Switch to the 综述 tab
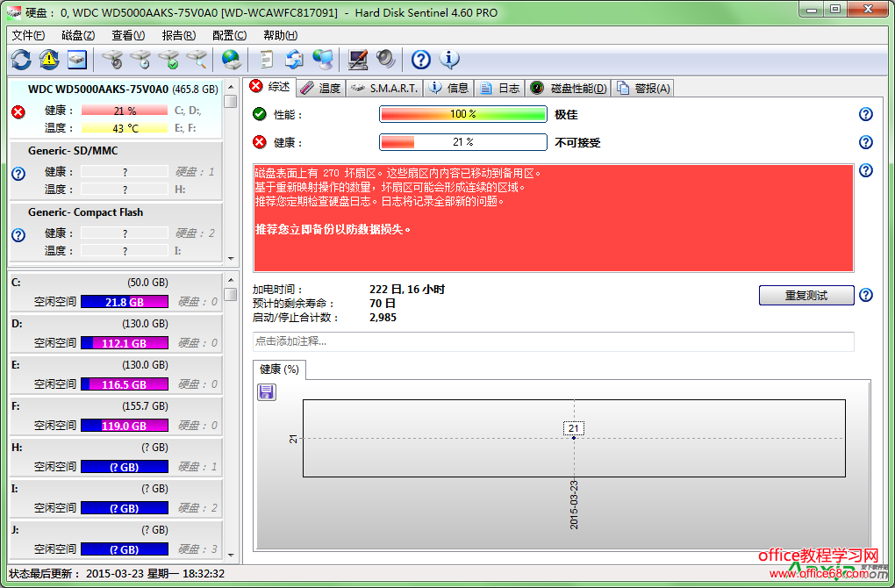 pos(271,87)
